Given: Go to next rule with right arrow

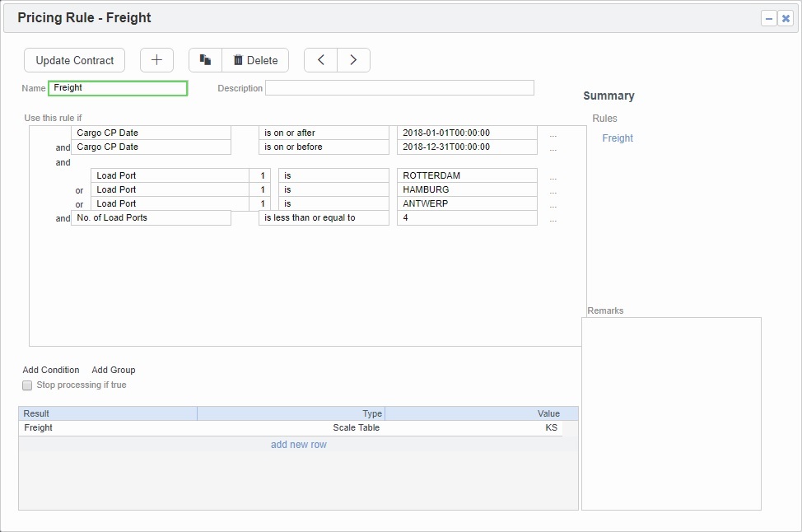Looking at the screenshot, I should click(353, 60).
